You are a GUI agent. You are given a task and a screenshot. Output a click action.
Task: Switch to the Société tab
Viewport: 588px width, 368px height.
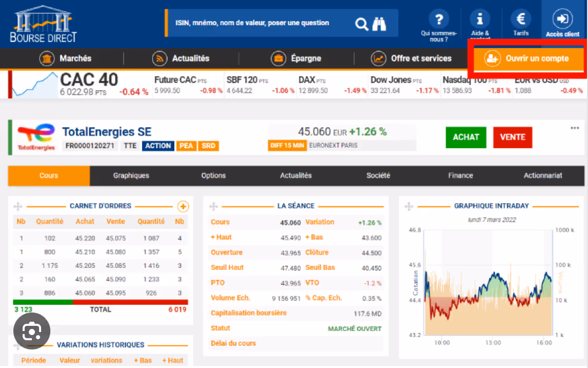coord(378,176)
